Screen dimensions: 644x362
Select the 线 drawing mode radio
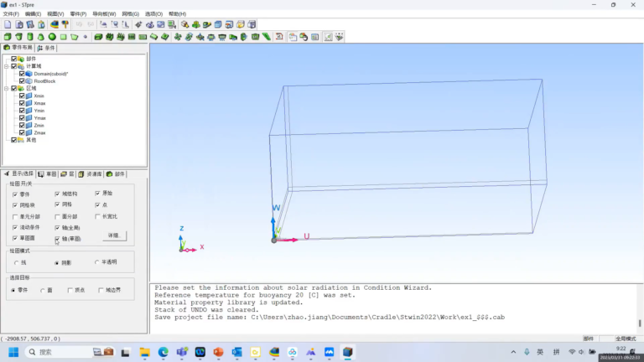(17, 262)
